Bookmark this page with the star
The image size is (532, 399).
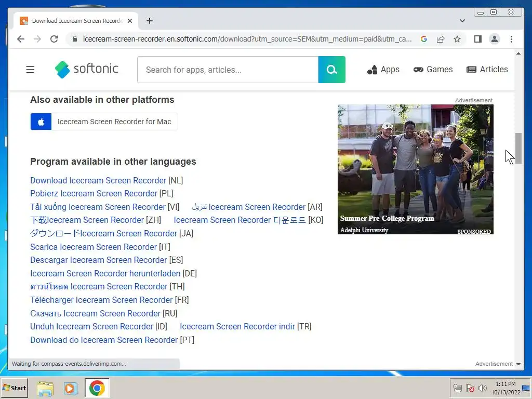pyautogui.click(x=457, y=39)
